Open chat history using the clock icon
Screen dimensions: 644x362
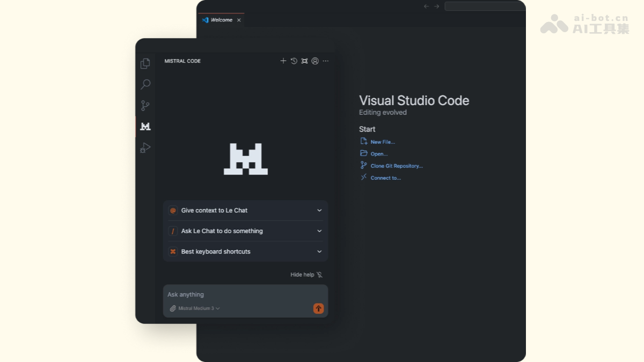click(x=294, y=61)
